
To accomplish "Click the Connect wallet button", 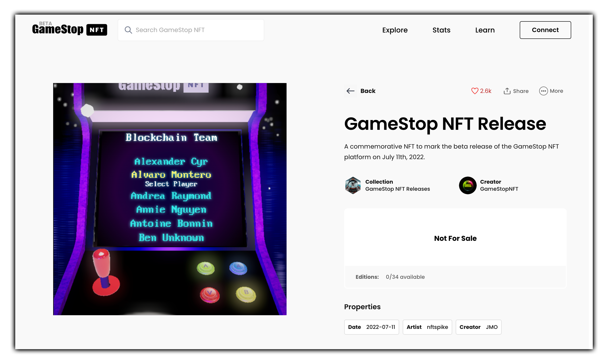I will (x=545, y=30).
